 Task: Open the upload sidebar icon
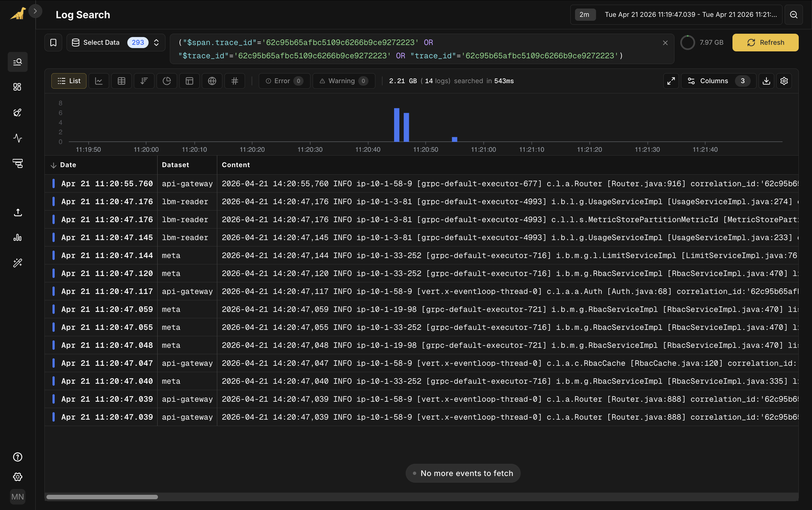[17, 212]
